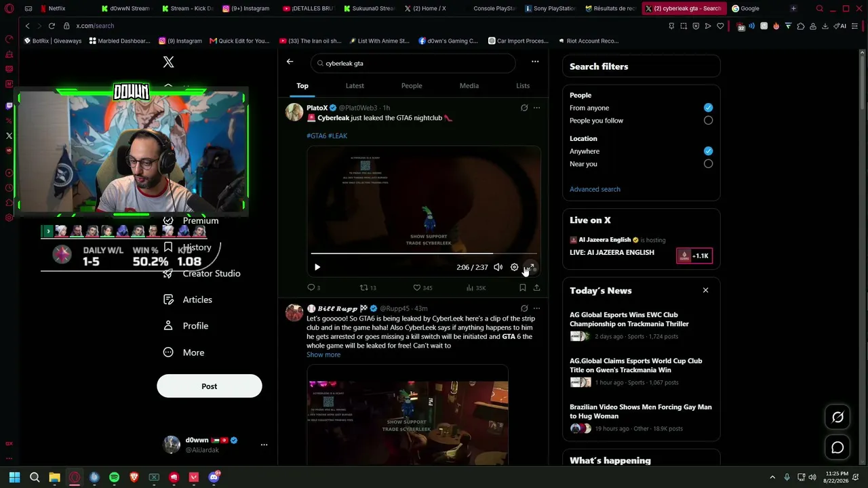Go back using the search page arrow

[290, 62]
